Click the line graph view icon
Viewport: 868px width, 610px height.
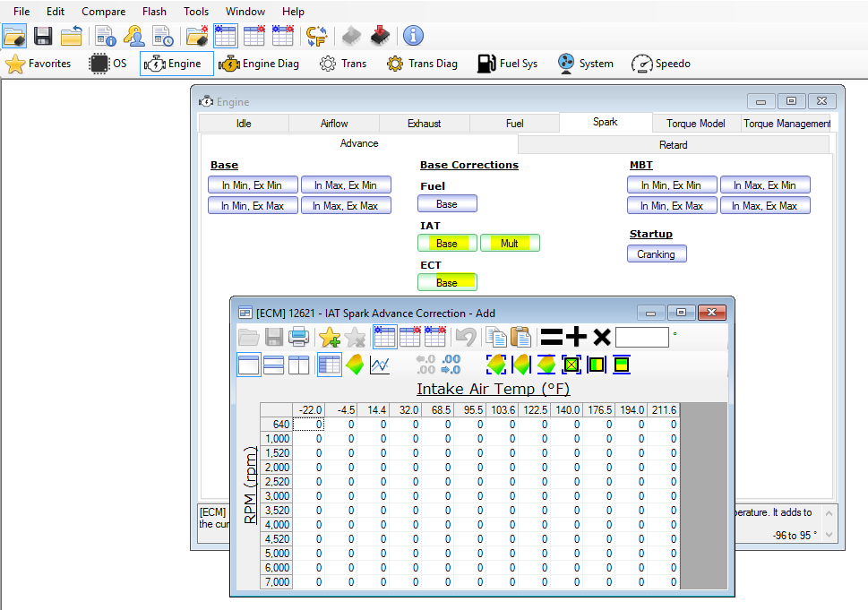click(x=380, y=365)
